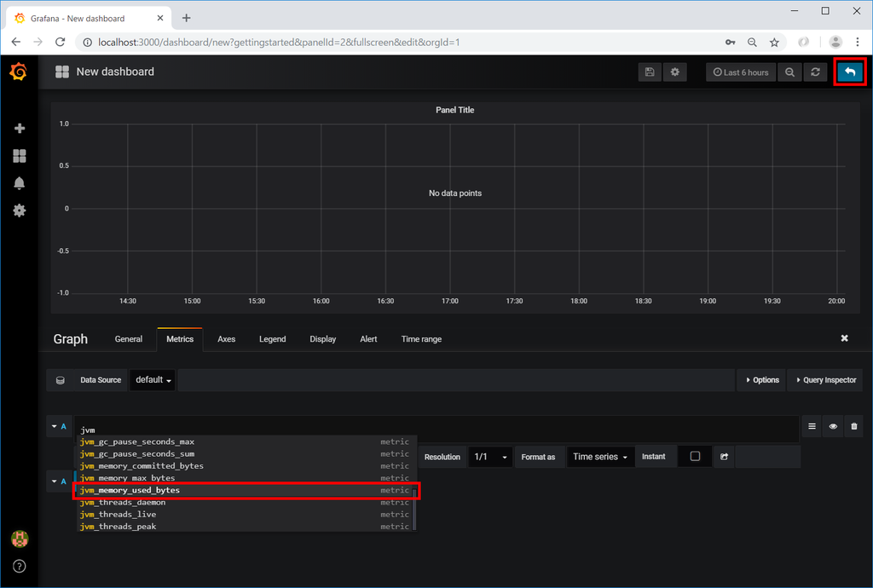This screenshot has height=588, width=873.
Task: Click the saved password key icon
Action: coord(731,43)
